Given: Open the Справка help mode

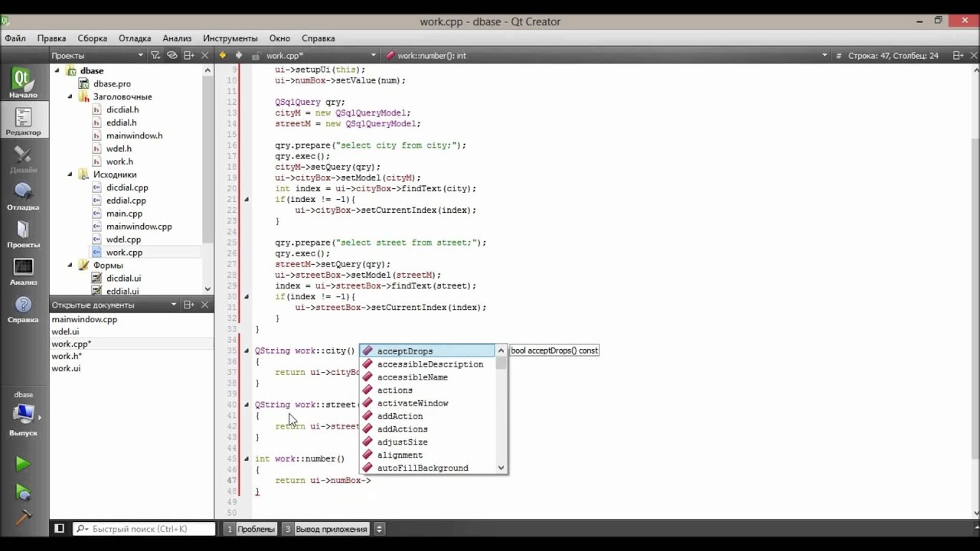Looking at the screenshot, I should point(23,308).
